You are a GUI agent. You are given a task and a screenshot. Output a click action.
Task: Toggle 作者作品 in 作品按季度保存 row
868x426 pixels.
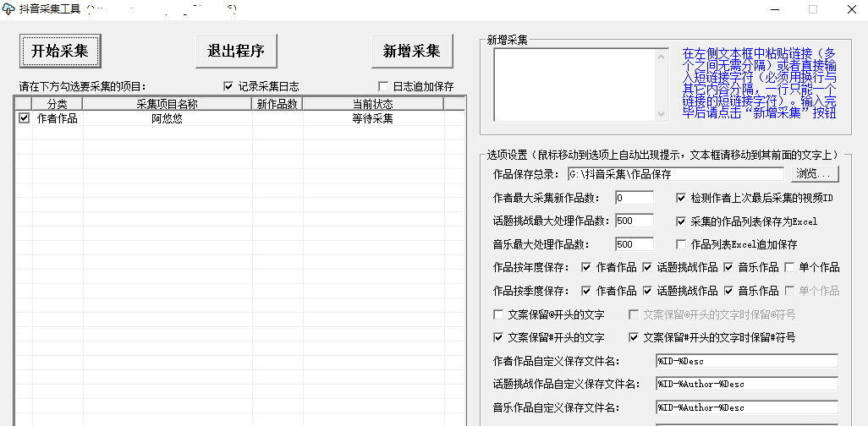pos(586,291)
